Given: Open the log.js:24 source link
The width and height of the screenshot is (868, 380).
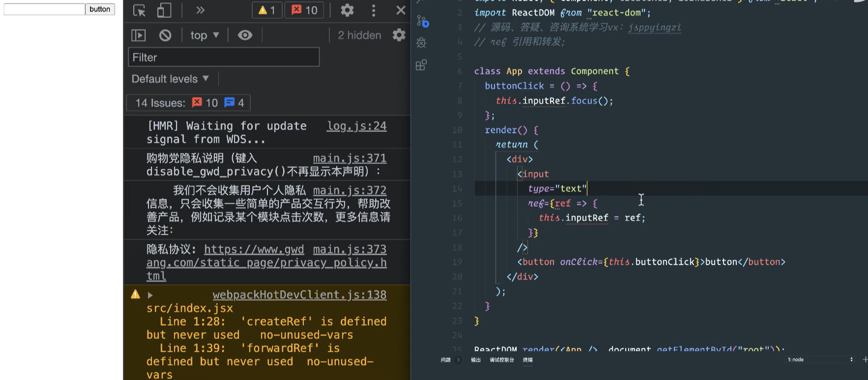Looking at the screenshot, I should point(357,126).
